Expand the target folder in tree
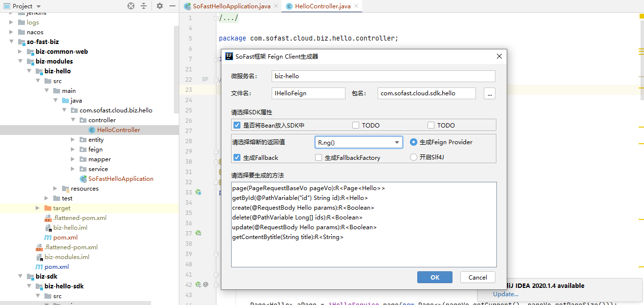644x305 pixels. pos(38,208)
